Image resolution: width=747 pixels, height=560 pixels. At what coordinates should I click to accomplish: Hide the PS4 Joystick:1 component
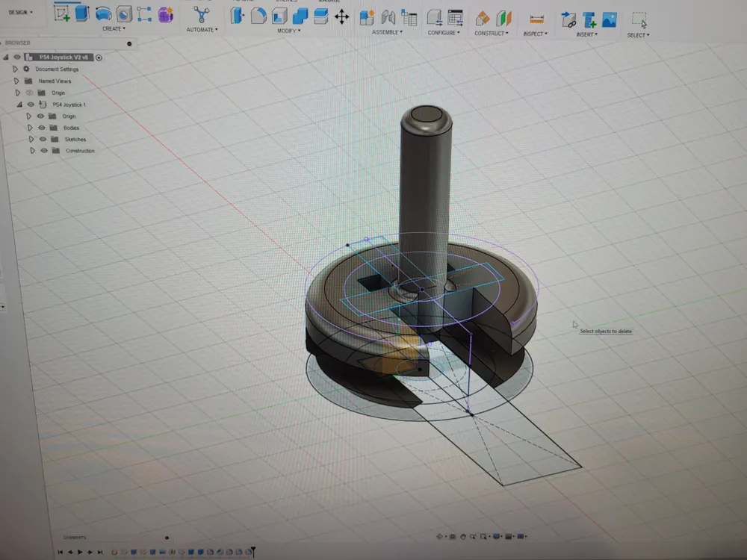(31, 105)
